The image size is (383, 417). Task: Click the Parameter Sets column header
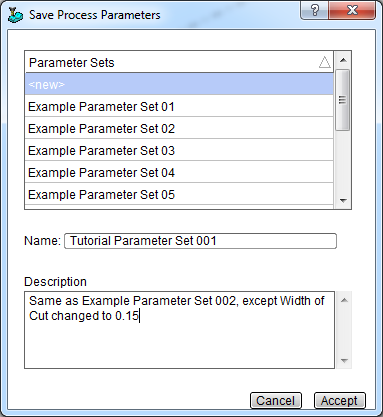(x=179, y=62)
